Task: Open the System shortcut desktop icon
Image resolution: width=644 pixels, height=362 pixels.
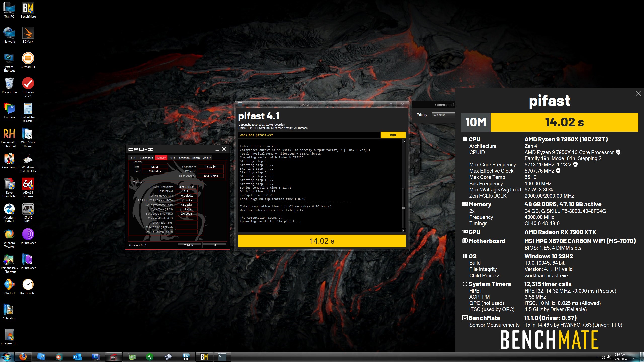Action: (x=9, y=62)
